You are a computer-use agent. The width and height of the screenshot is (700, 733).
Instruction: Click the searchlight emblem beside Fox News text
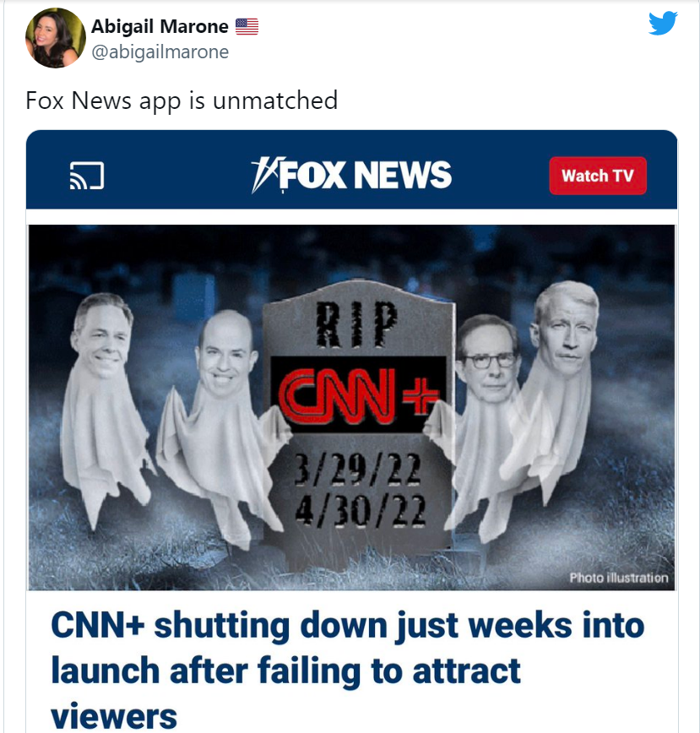click(264, 175)
